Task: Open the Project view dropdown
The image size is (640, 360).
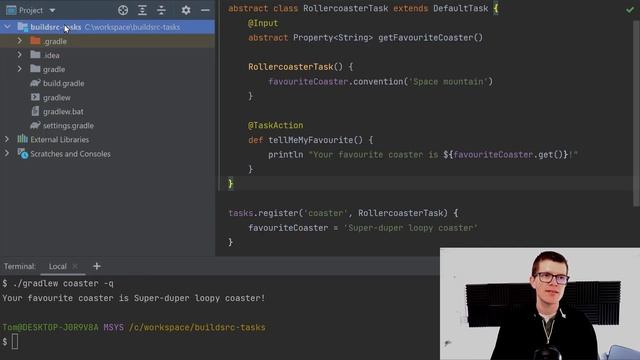Action: pyautogui.click(x=52, y=10)
